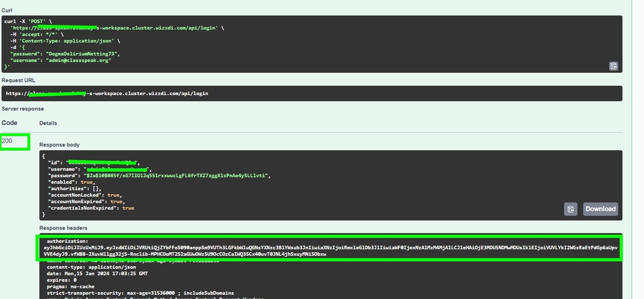The width and height of the screenshot is (644, 299).
Task: Select the Request URL text field
Action: coord(312,93)
